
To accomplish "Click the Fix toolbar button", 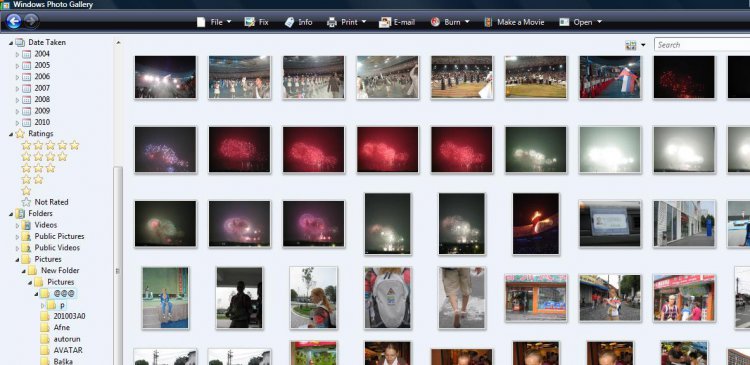I will 257,22.
